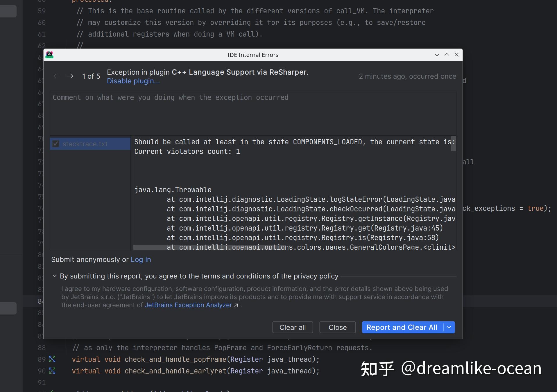Uncheck the stacktrace.txt attachment checkbox

coord(56,143)
